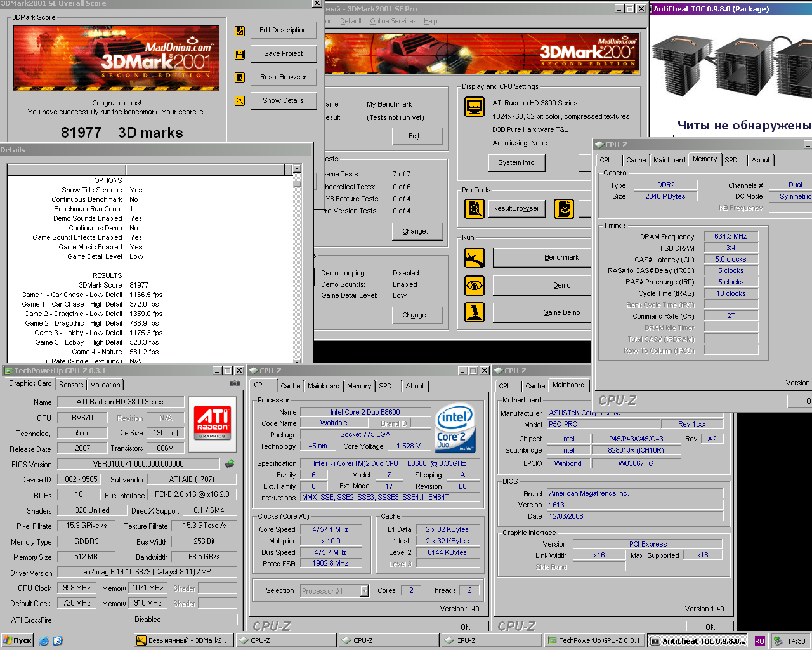Open the Mainboard tab in CPU-Z memory window

coord(669,160)
